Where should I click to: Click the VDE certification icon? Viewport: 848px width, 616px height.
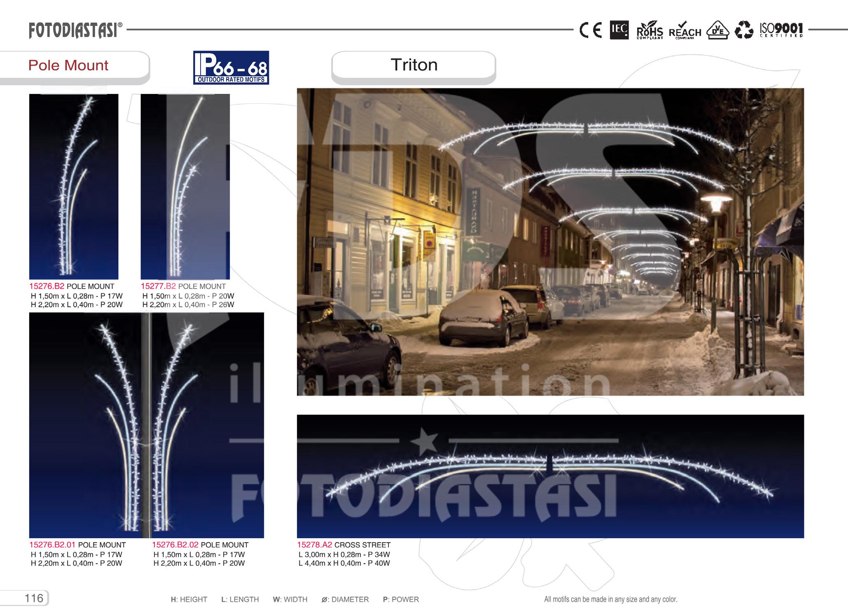coord(717,31)
